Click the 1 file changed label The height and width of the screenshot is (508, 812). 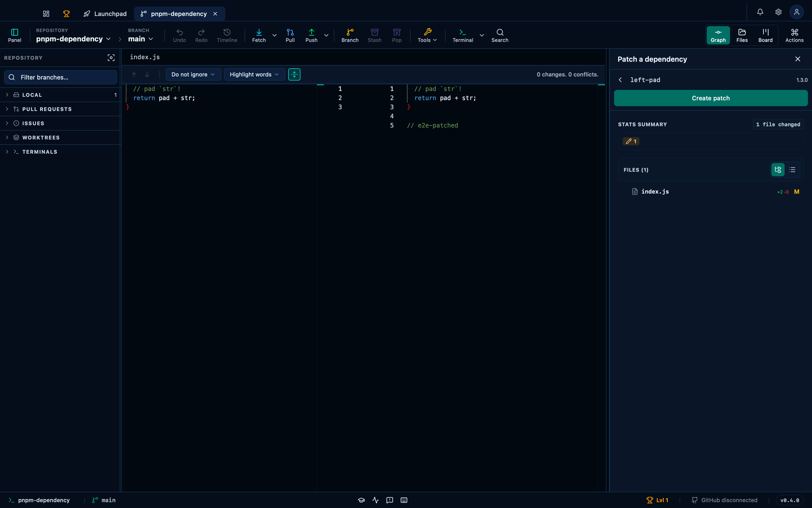tap(778, 124)
